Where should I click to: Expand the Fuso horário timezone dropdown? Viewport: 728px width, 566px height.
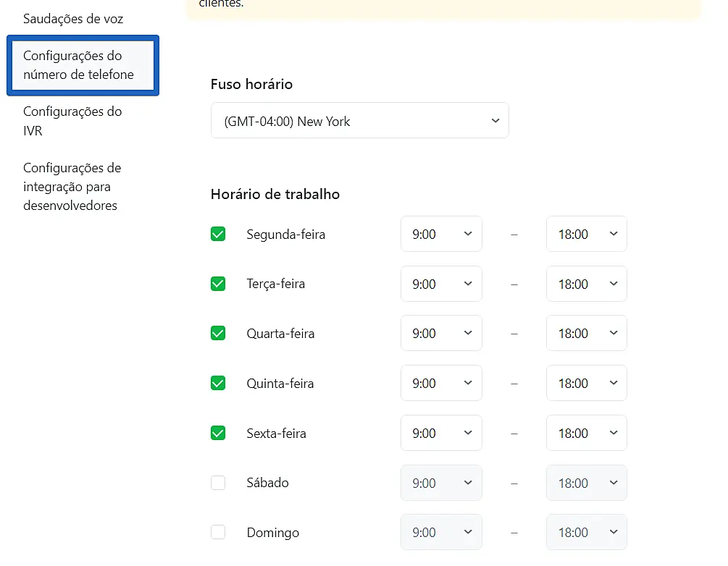[359, 121]
